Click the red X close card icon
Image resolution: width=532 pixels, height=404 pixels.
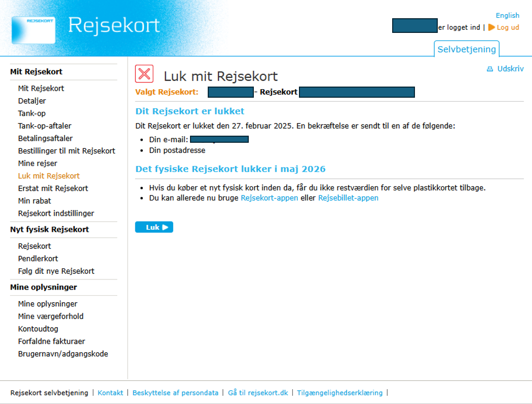(x=144, y=74)
